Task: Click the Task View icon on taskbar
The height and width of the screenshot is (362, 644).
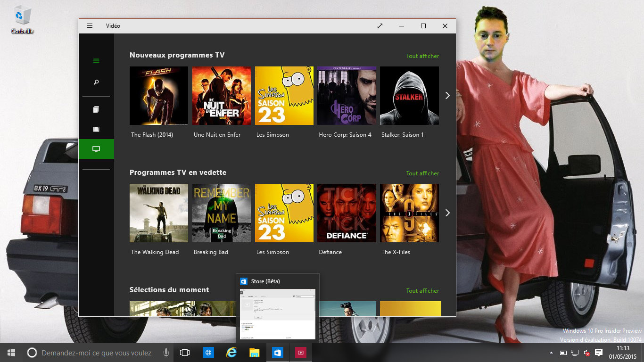Action: [x=185, y=353]
